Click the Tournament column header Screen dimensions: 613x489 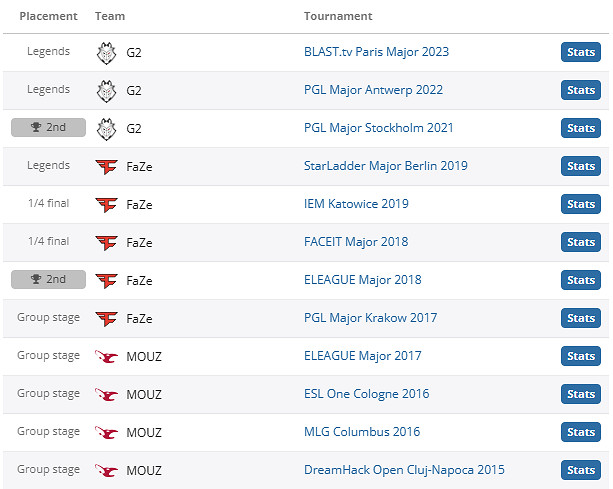coord(338,16)
